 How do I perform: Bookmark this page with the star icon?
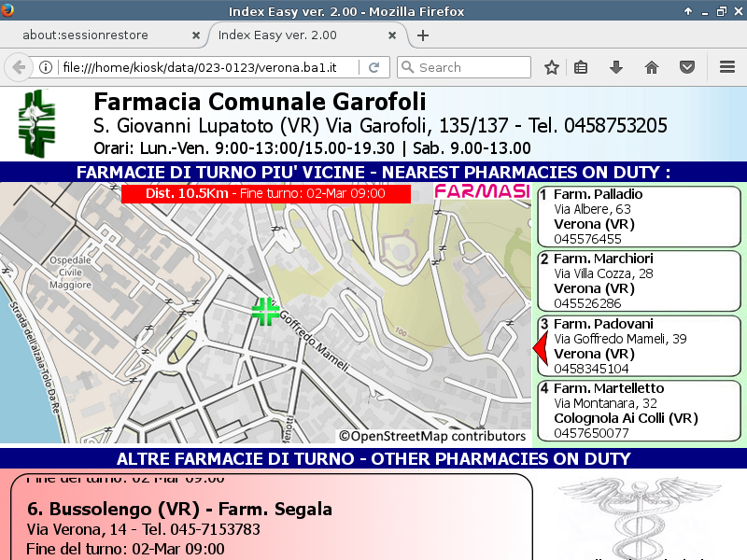(x=552, y=67)
